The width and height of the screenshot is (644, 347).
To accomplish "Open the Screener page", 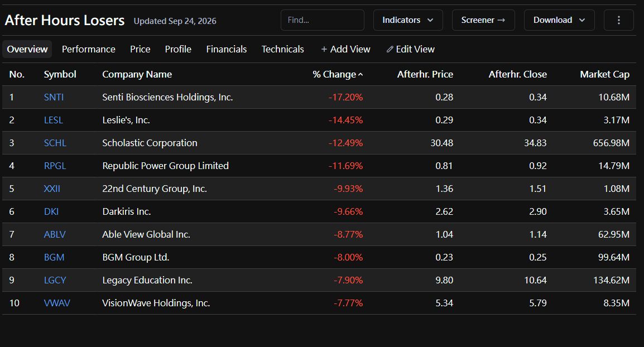I will click(x=483, y=20).
